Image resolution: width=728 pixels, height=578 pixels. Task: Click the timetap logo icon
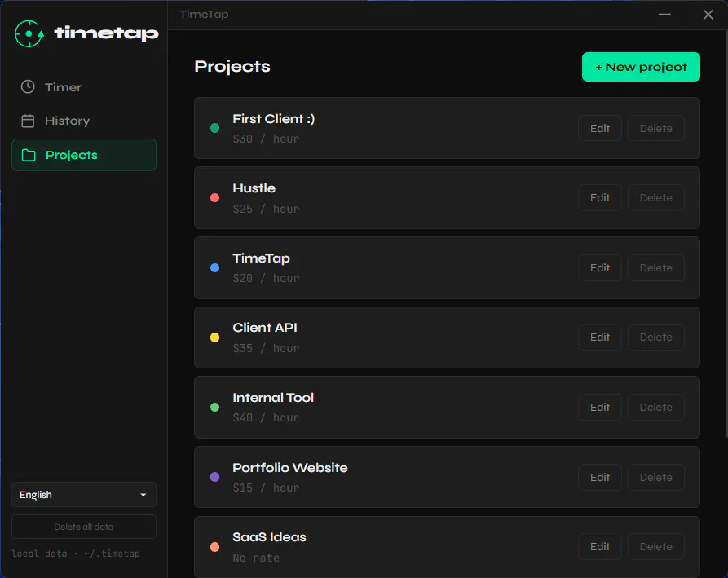tap(29, 33)
